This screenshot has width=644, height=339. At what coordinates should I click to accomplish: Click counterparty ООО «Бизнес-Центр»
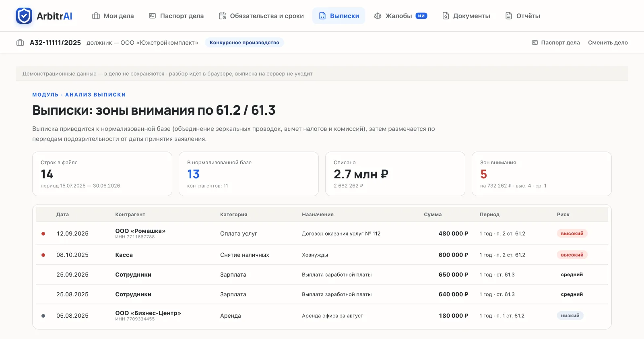(x=148, y=313)
